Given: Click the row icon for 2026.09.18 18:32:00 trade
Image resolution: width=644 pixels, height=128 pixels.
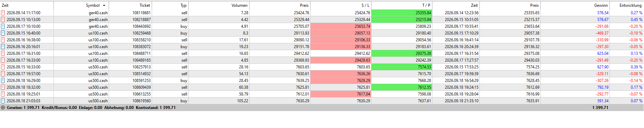Looking at the screenshot, I should pos(3,87).
